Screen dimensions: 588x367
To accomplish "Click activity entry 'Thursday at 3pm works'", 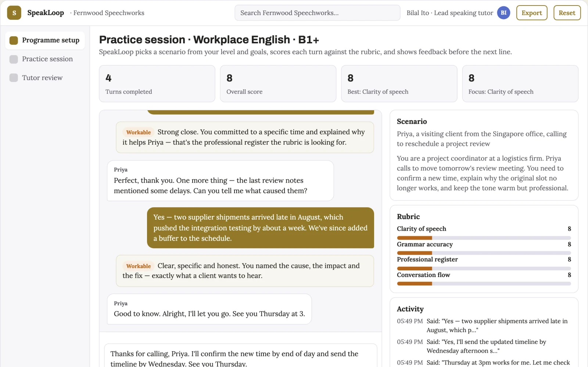I will (x=484, y=363).
